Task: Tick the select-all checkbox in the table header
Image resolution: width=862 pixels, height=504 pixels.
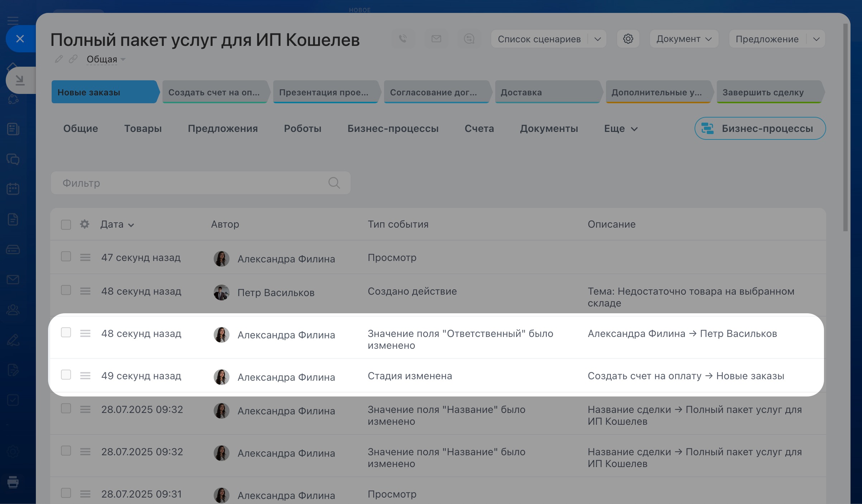Action: [66, 224]
